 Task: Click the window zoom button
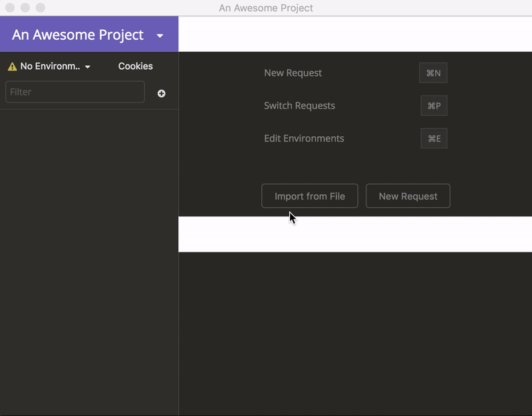(41, 7)
